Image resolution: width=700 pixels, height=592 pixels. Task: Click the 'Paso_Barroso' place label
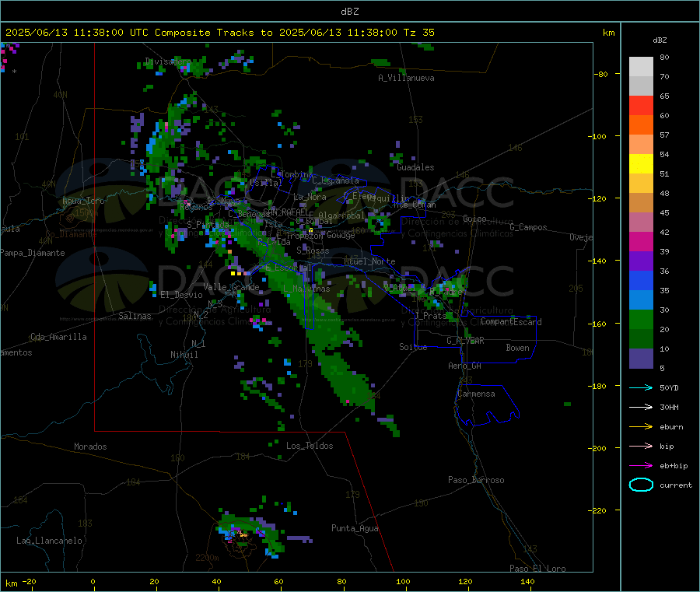476,481
